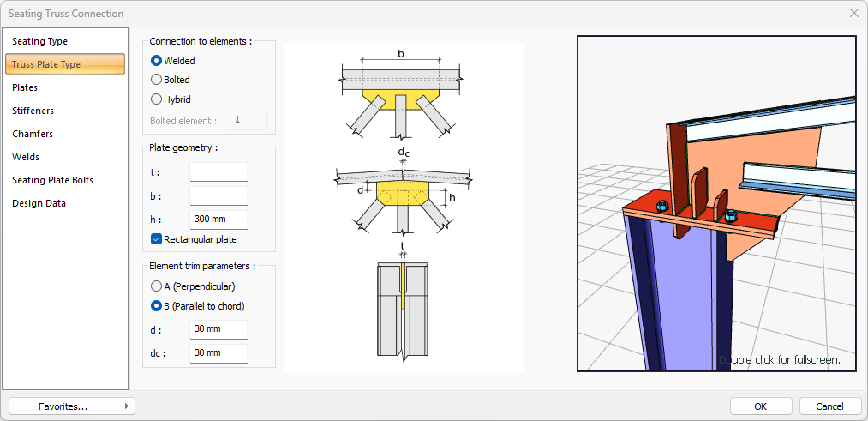Click the 3D connection preview image
The width and height of the screenshot is (868, 421).
point(716,203)
